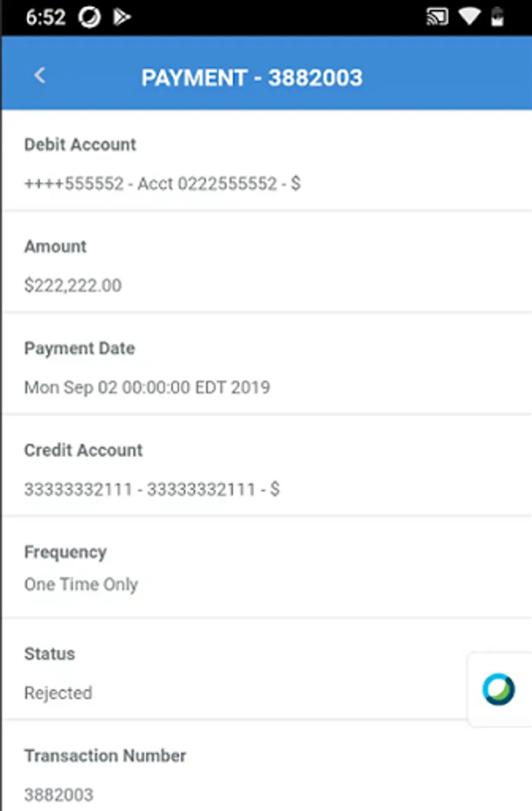Tap the PAYMENT - 3882003 title
Screen dimensions: 532x811
[252, 77]
